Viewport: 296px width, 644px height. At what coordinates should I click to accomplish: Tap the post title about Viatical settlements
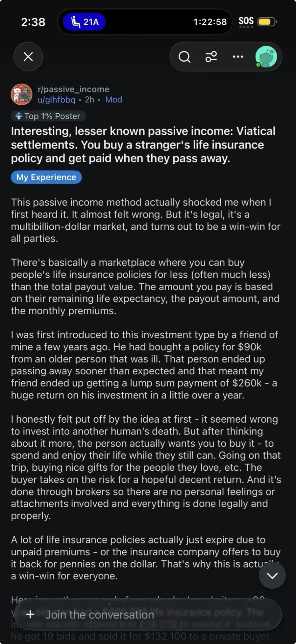[143, 145]
